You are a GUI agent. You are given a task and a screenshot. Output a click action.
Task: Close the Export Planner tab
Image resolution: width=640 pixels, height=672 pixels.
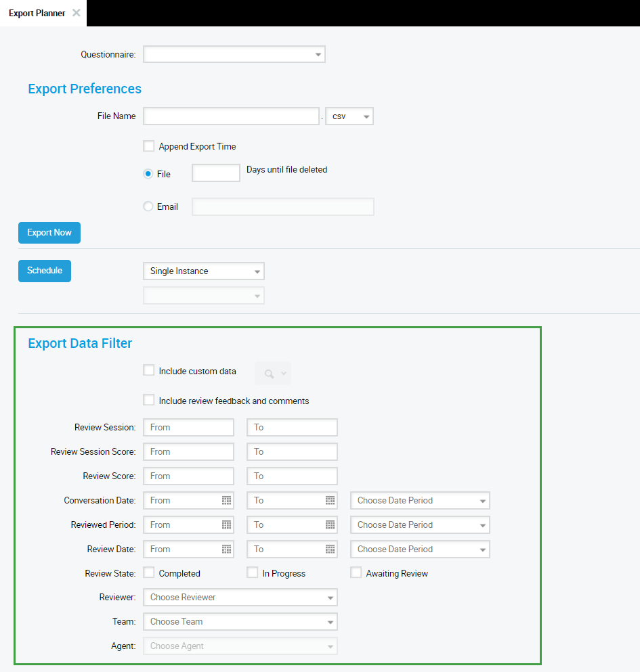pyautogui.click(x=77, y=13)
